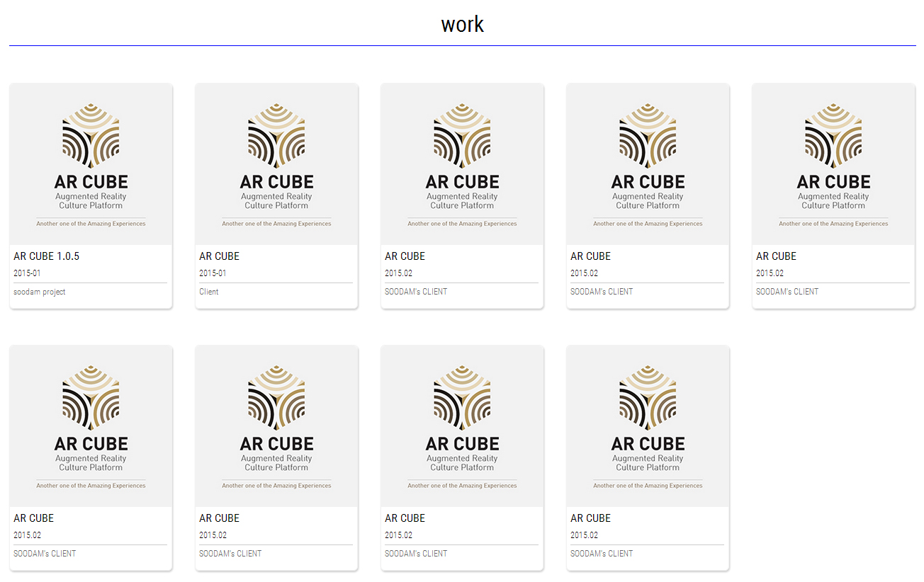Click the 2015.02 date on the last bottom-row card
Viewport: 924px width, 582px height.
coord(584,535)
